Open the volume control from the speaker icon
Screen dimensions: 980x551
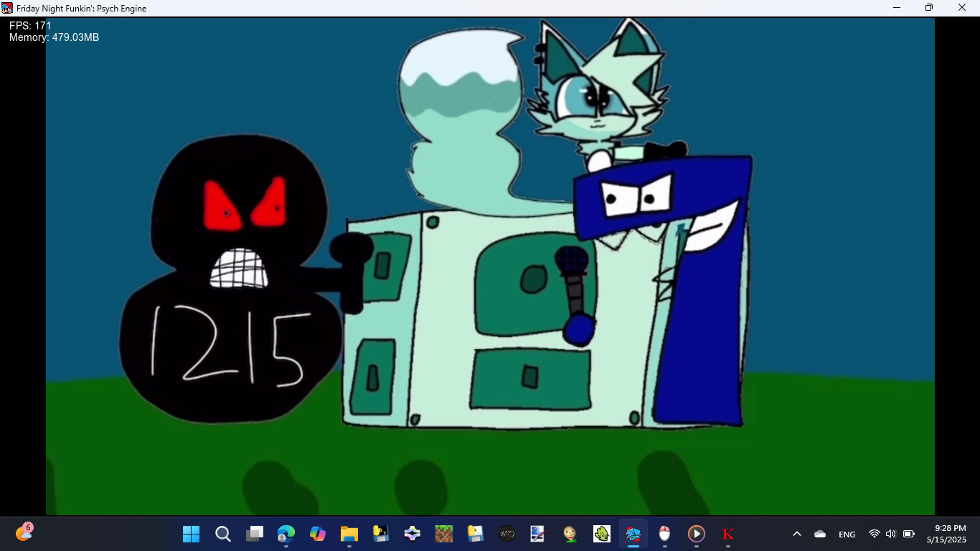pos(890,534)
